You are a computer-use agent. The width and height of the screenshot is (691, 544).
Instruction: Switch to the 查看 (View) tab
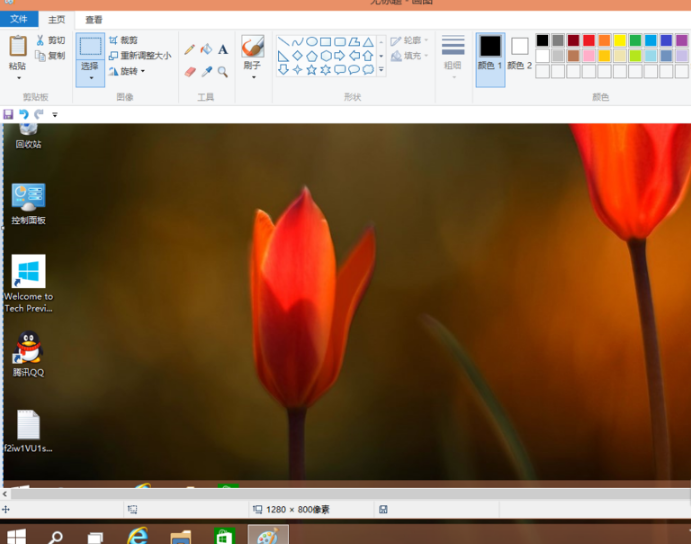(x=93, y=19)
